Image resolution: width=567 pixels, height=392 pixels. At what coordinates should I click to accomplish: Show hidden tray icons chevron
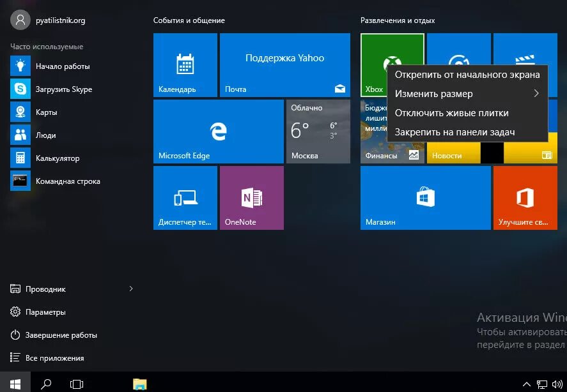click(527, 384)
